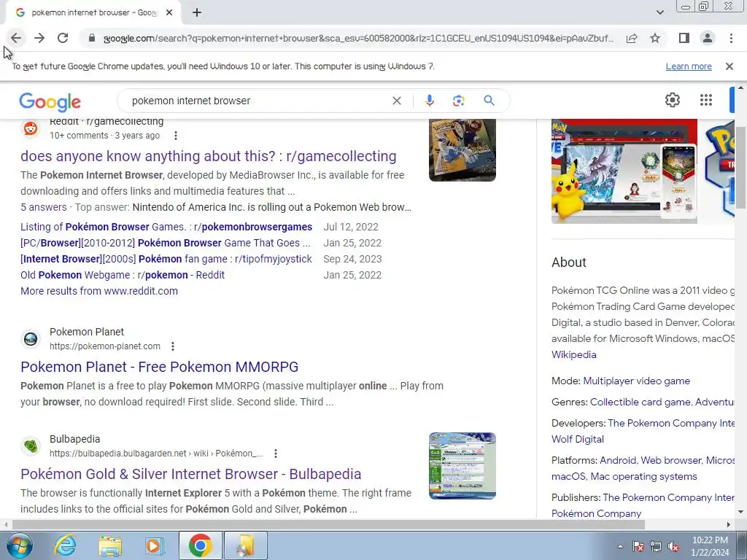Click the Chrome taskbar icon
This screenshot has width=747, height=560.
tap(201, 545)
